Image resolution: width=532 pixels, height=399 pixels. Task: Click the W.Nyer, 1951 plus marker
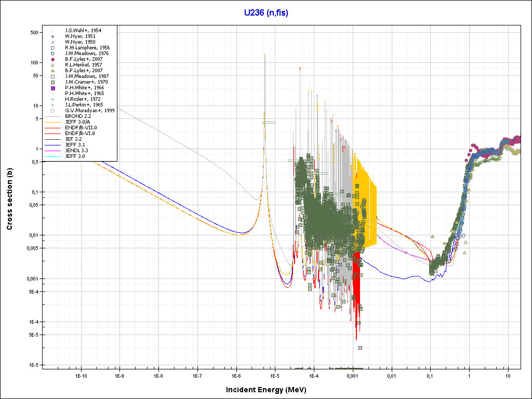point(52,36)
